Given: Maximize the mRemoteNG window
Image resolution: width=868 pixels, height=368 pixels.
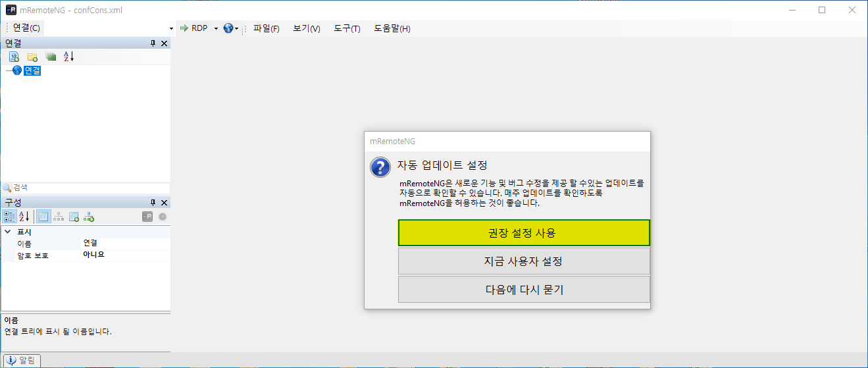Looking at the screenshot, I should pos(822,10).
